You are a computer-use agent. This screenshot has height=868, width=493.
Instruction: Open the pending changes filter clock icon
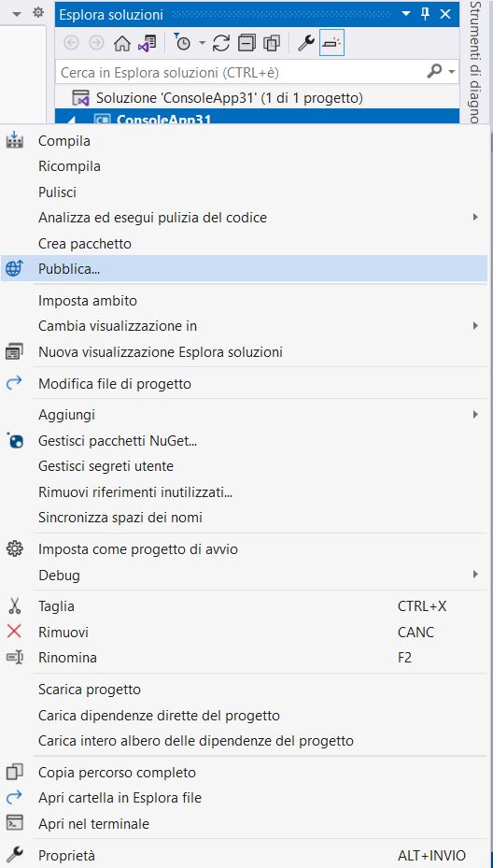[182, 43]
